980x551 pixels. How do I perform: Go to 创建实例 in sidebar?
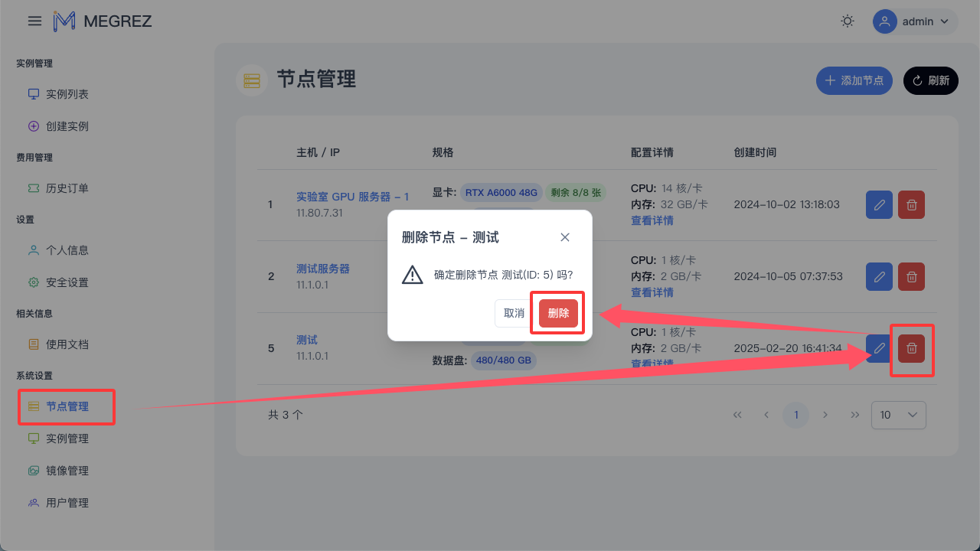[67, 126]
